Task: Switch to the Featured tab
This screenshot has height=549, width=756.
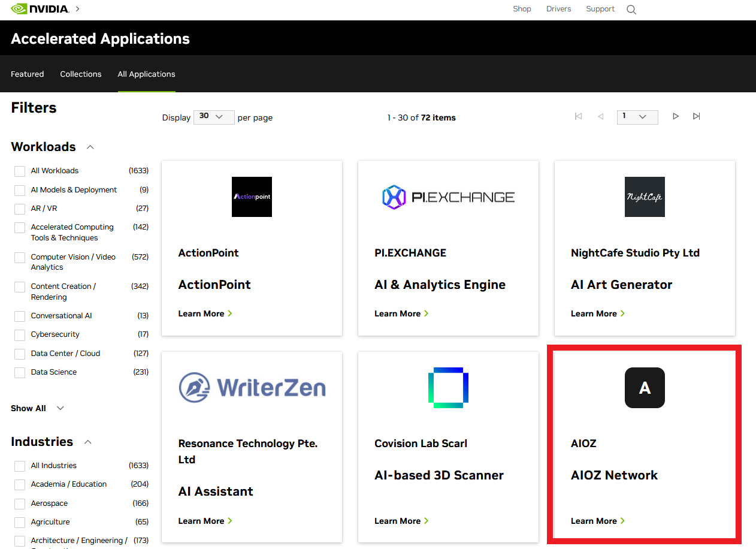Action: [28, 74]
